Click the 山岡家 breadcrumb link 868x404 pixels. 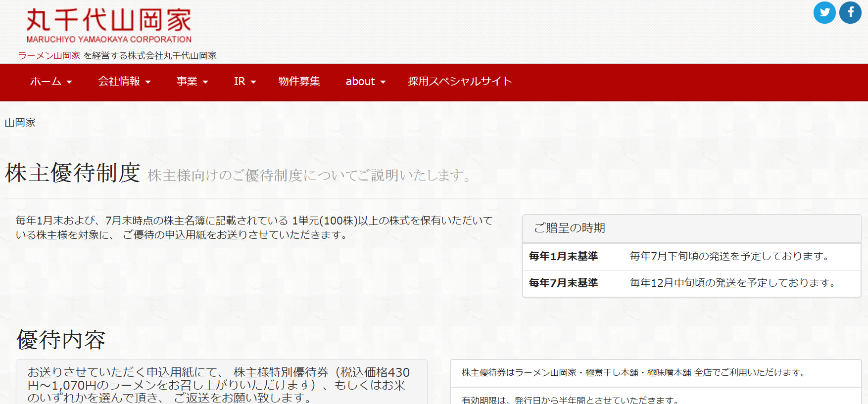coord(20,123)
